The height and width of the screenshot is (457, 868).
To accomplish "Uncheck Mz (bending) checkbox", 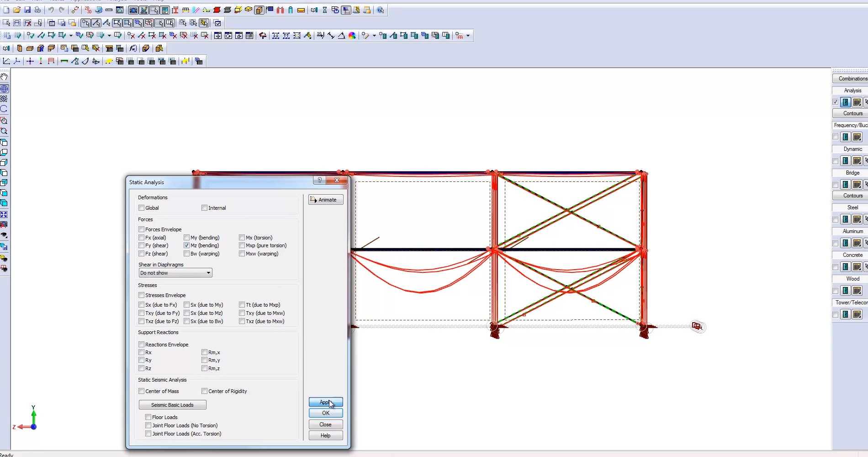I will point(187,245).
